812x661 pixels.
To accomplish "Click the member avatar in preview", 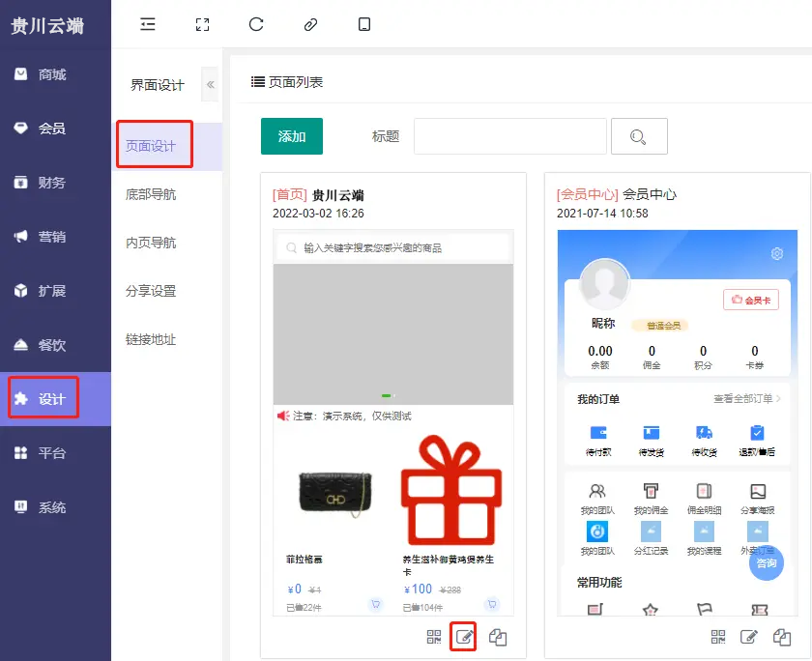I will 604,283.
